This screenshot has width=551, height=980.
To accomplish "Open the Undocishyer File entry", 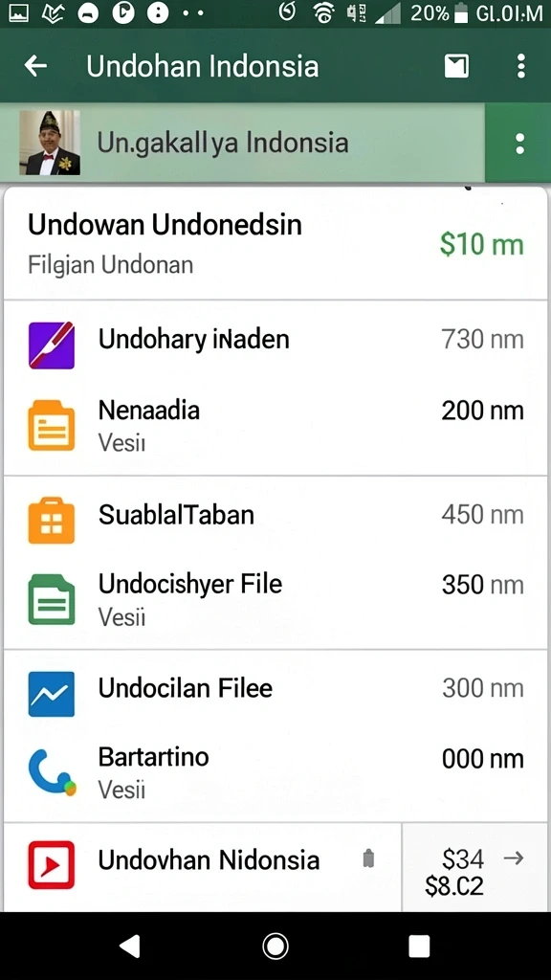I will [x=275, y=599].
